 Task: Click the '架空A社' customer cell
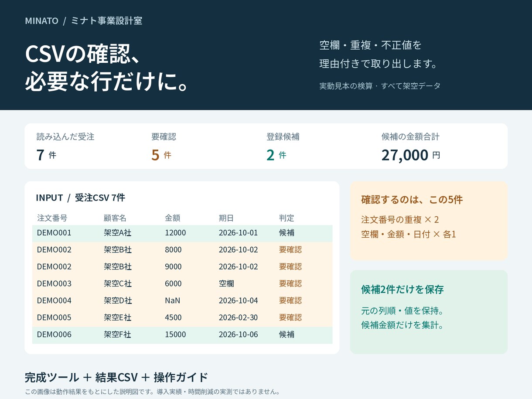click(118, 233)
